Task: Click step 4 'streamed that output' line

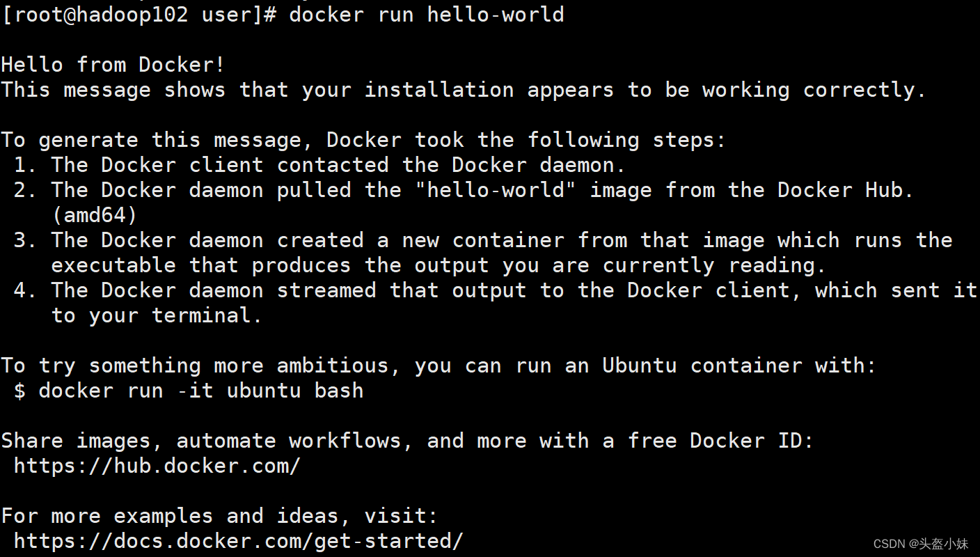Action: coord(496,290)
